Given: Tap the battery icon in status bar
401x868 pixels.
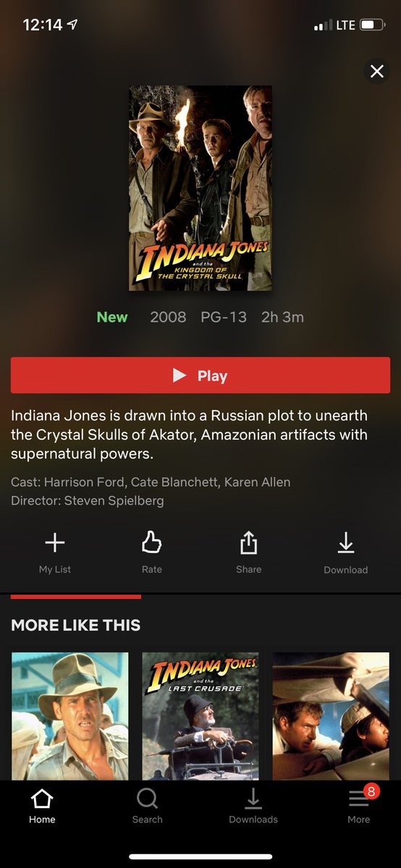Looking at the screenshot, I should pyautogui.click(x=372, y=25).
